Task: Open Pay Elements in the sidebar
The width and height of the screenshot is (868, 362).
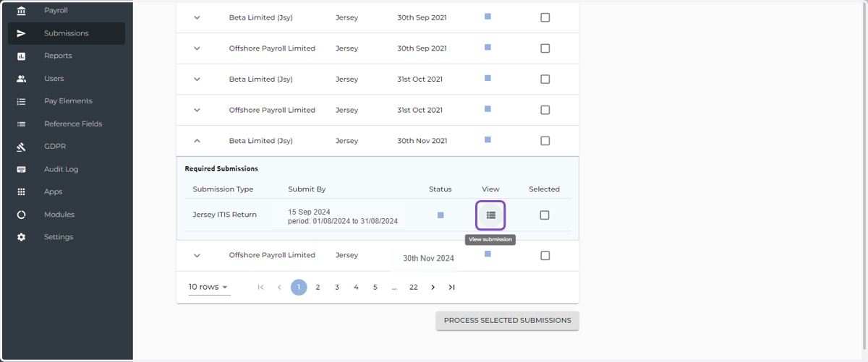Action: click(x=67, y=101)
